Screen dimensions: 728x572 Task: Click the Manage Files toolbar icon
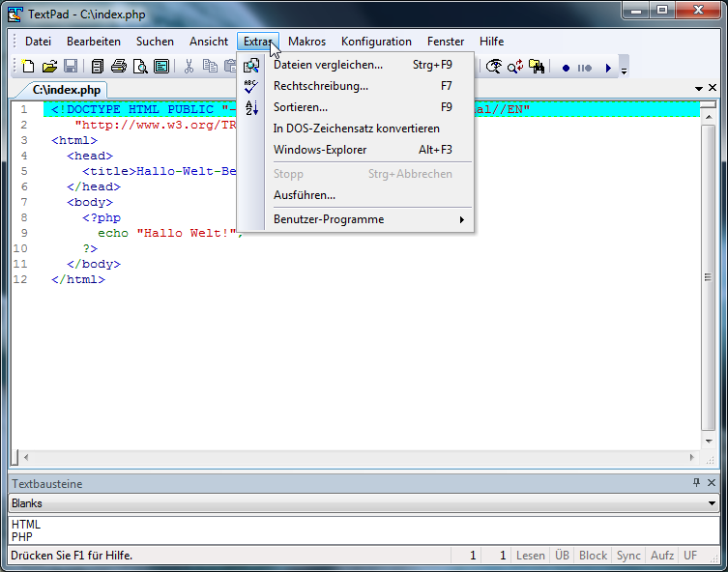(x=97, y=67)
